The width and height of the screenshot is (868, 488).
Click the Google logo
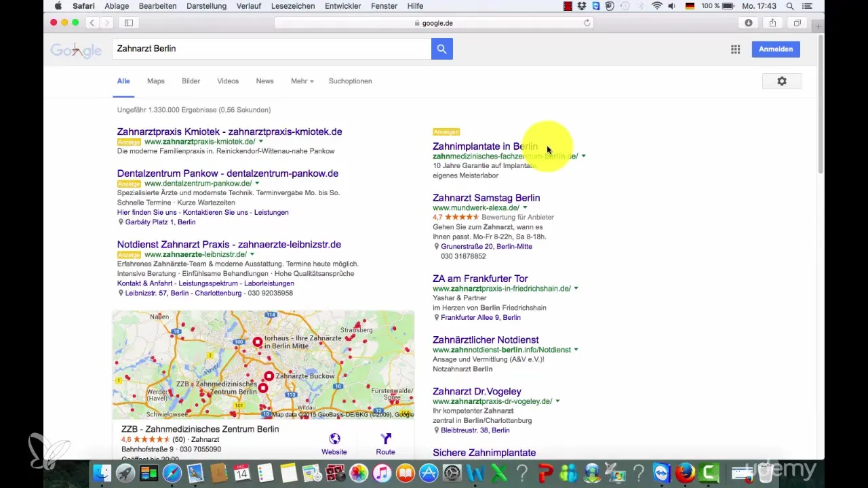pos(76,50)
